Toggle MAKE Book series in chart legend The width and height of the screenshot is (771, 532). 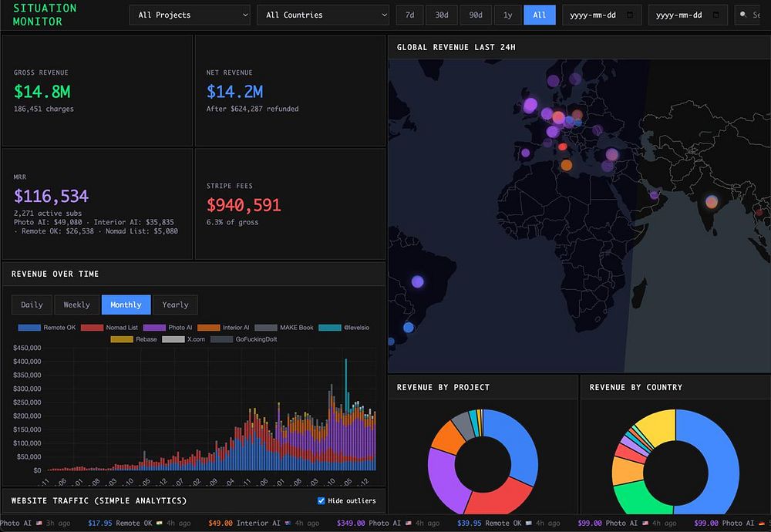(x=284, y=328)
